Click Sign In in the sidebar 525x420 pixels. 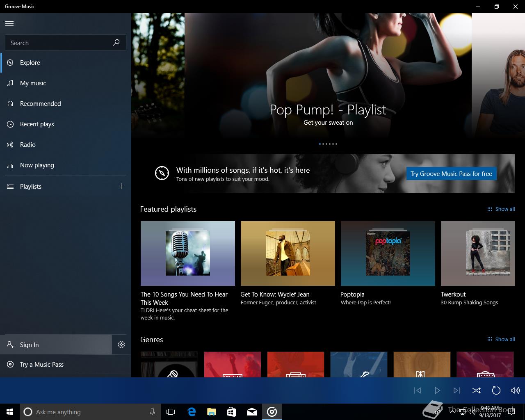pos(55,345)
